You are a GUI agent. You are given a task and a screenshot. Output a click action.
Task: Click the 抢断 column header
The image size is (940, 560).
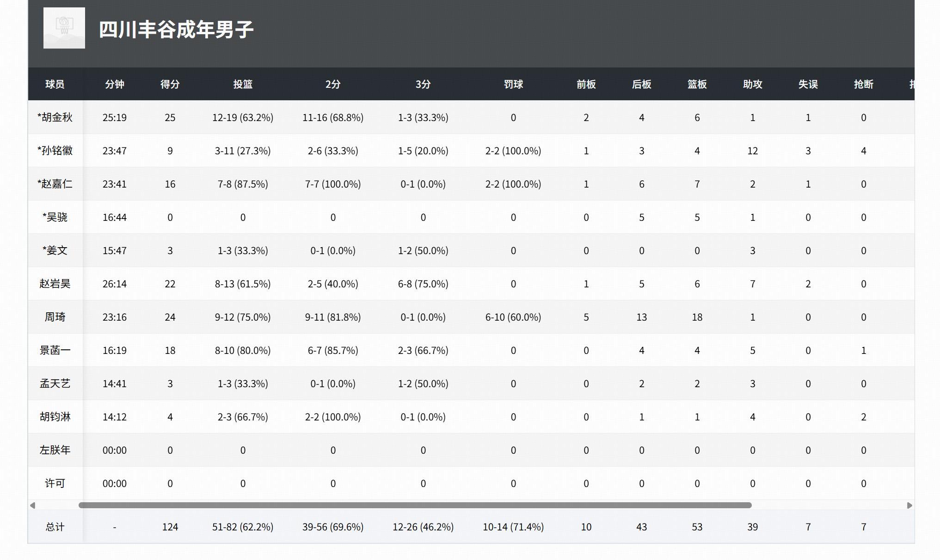tap(863, 84)
